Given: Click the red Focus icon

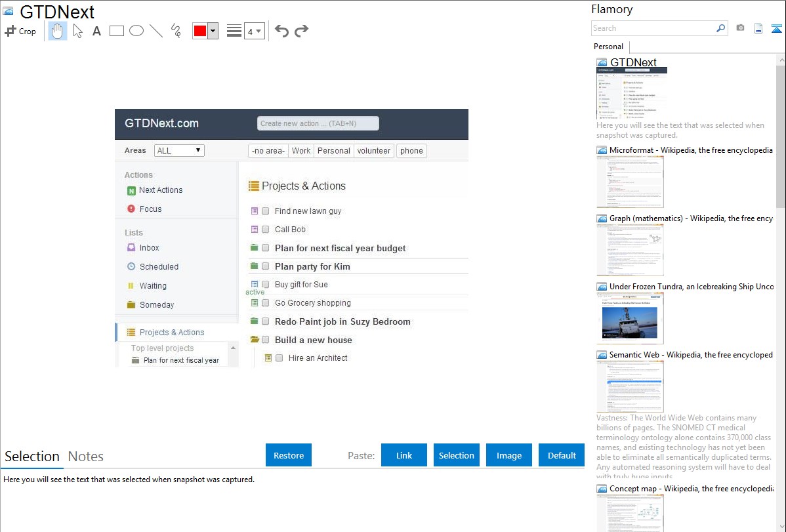Looking at the screenshot, I should click(x=131, y=209).
